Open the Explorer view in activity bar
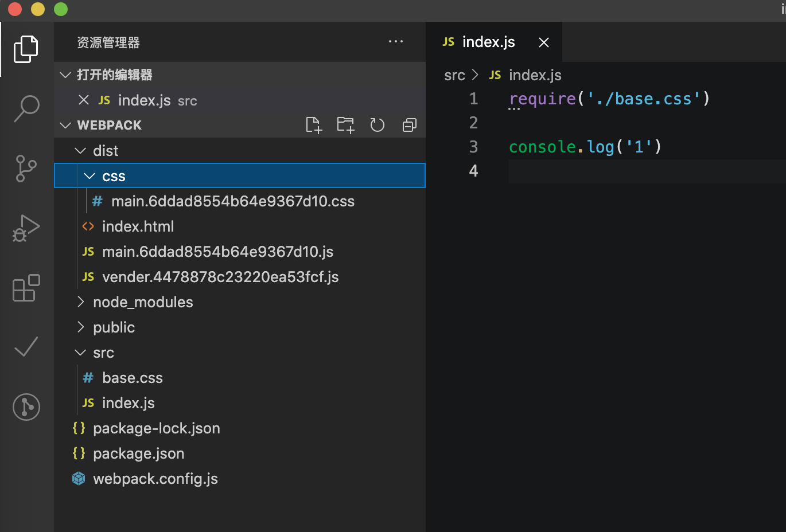786x532 pixels. point(26,49)
